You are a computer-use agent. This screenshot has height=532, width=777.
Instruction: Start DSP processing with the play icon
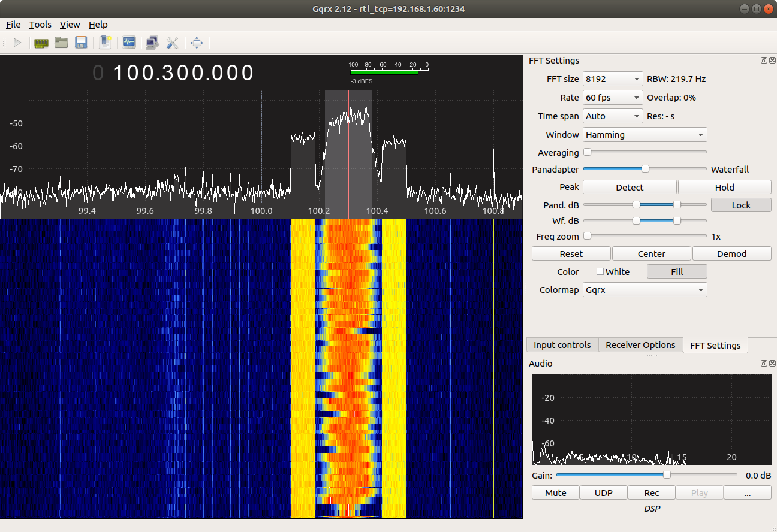[17, 43]
